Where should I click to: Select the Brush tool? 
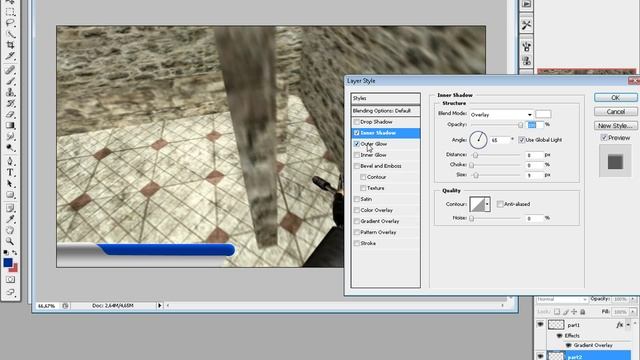(x=10, y=81)
